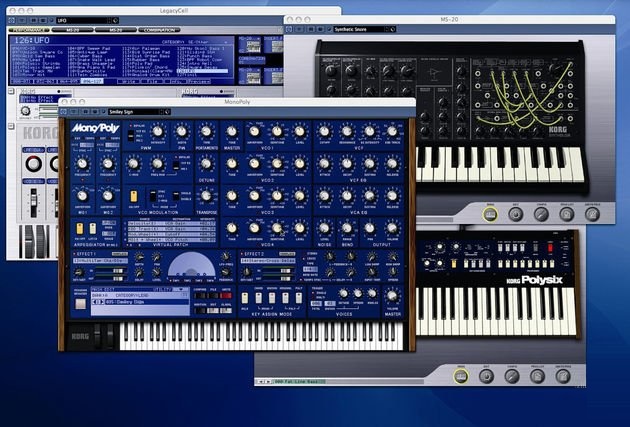Click the first toolbar icon in LegacyCell window
The height and width of the screenshot is (427, 630).
click(x=12, y=20)
